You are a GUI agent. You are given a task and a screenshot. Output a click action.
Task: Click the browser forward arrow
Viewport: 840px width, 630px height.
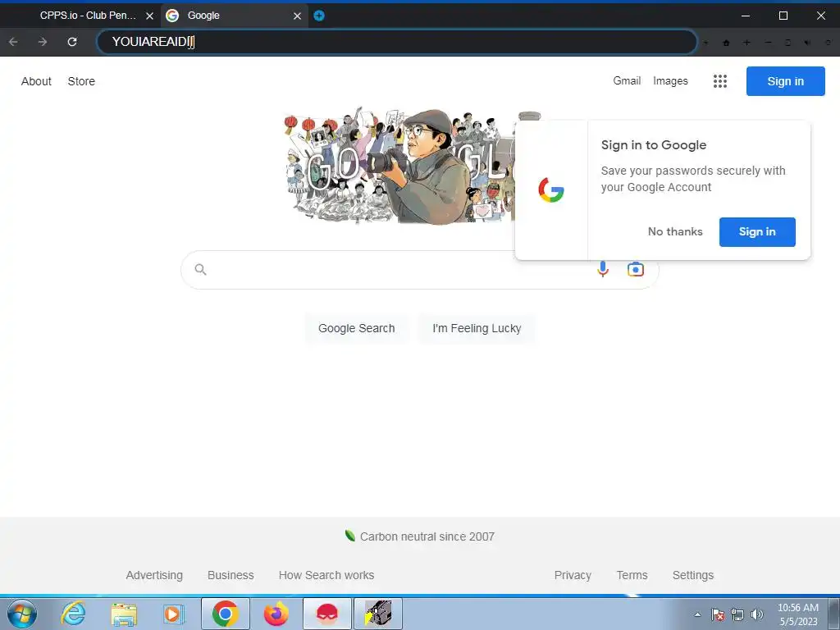coord(43,42)
